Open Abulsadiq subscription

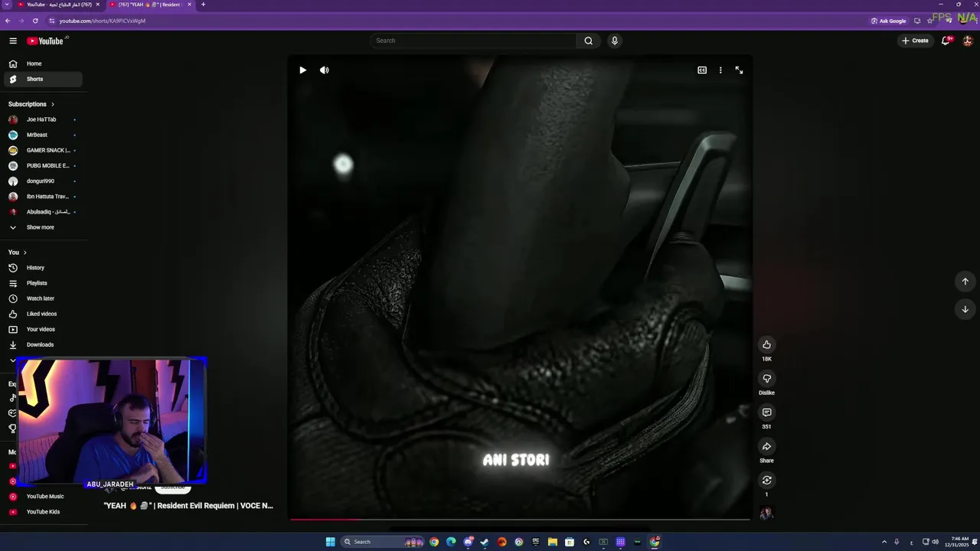[x=43, y=212]
